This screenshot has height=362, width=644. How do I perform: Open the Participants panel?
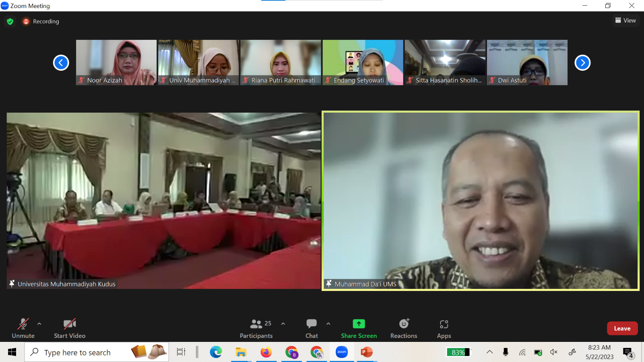256,328
